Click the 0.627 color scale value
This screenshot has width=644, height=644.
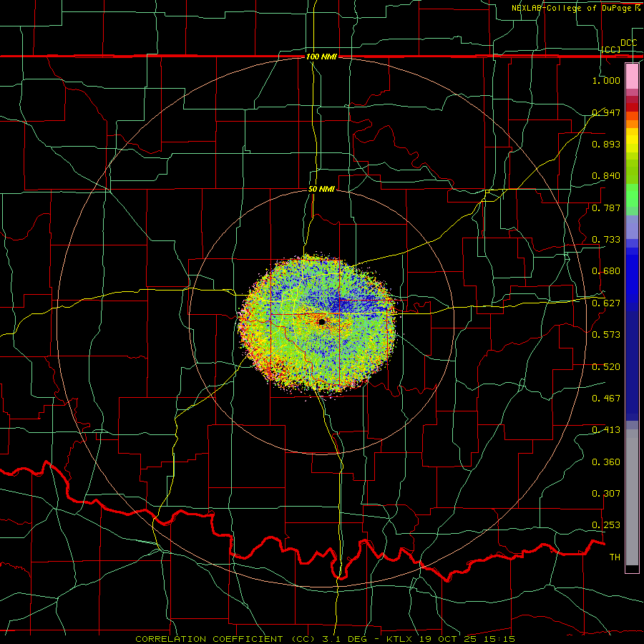point(606,303)
